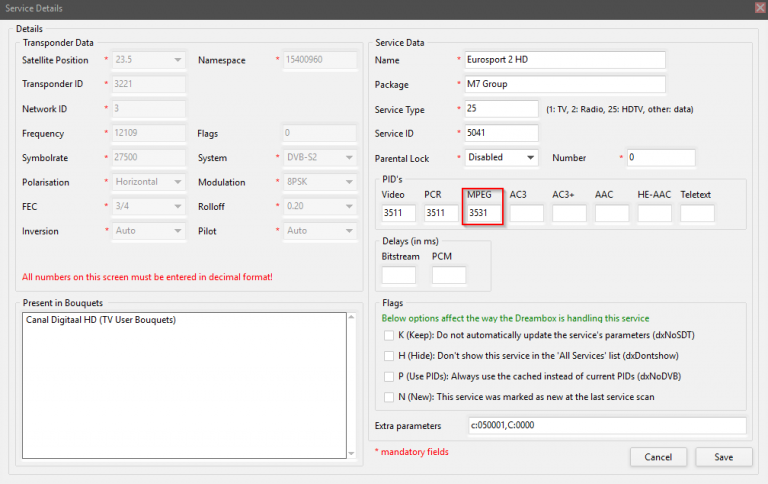
Task: Enable the K (Keep) flag checkbox
Action: pos(389,336)
